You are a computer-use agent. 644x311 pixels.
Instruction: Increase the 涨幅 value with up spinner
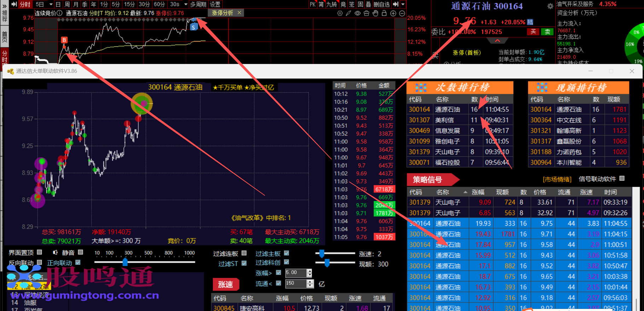(309, 271)
